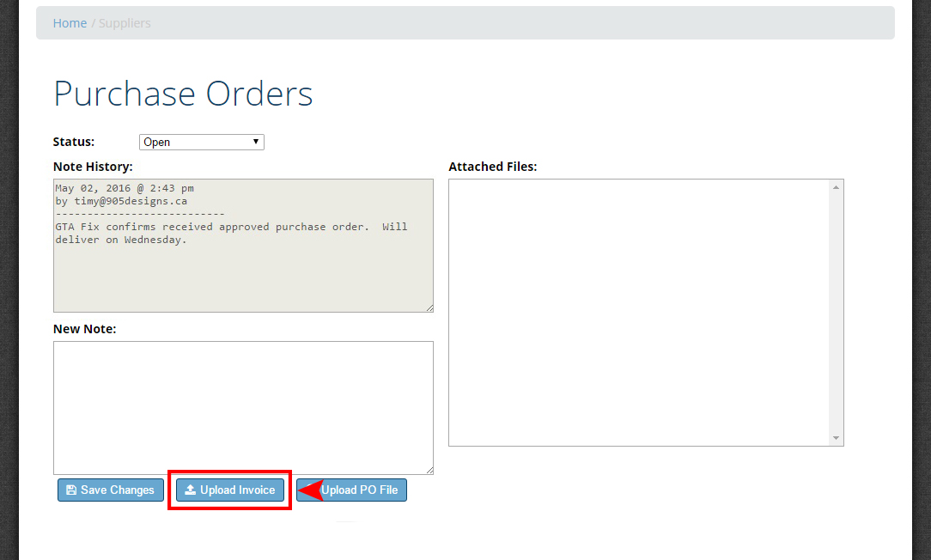Click the Purchase Orders page heading
931x560 pixels.
[183, 94]
